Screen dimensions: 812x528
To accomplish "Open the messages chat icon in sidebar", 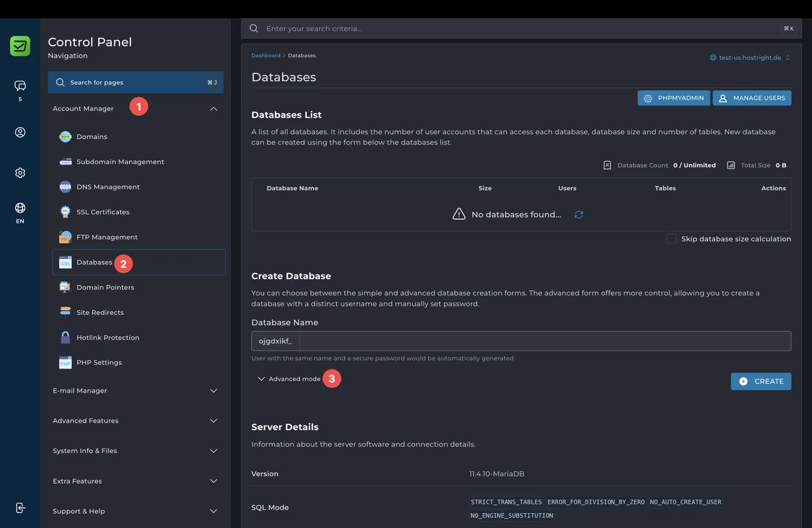I will pyautogui.click(x=20, y=86).
